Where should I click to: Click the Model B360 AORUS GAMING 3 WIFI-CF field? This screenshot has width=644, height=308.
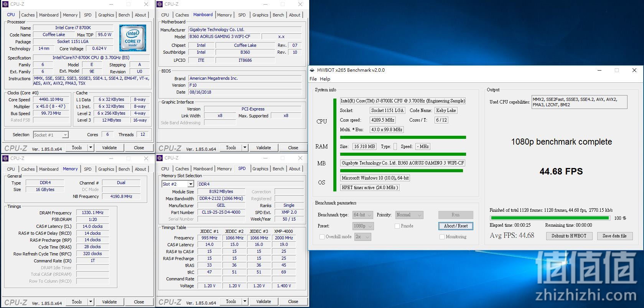tap(224, 36)
